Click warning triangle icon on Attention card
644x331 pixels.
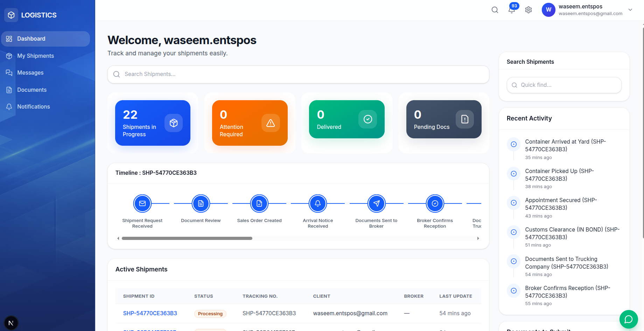pos(271,123)
